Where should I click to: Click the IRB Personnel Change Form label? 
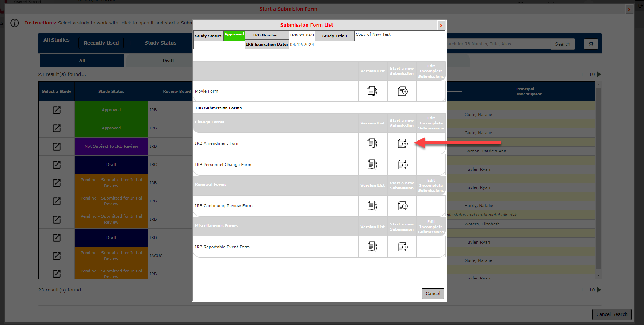223,165
